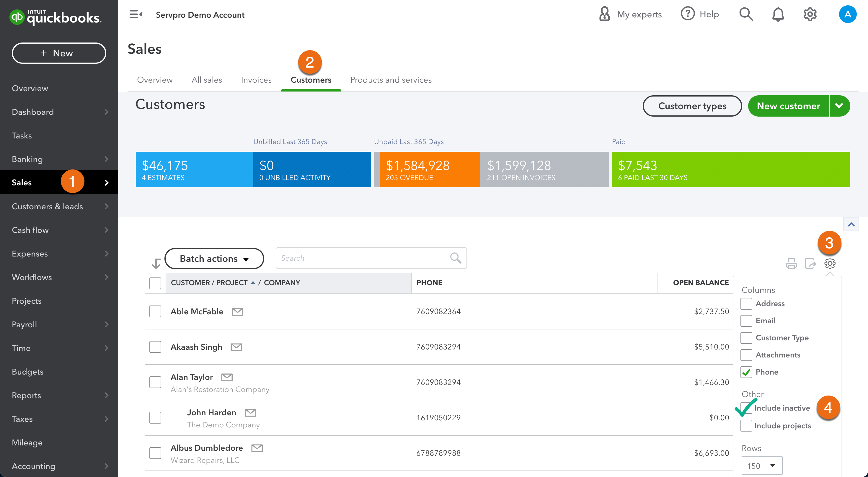Click the New button in sidebar
Screen dimensions: 868x477
(x=59, y=53)
